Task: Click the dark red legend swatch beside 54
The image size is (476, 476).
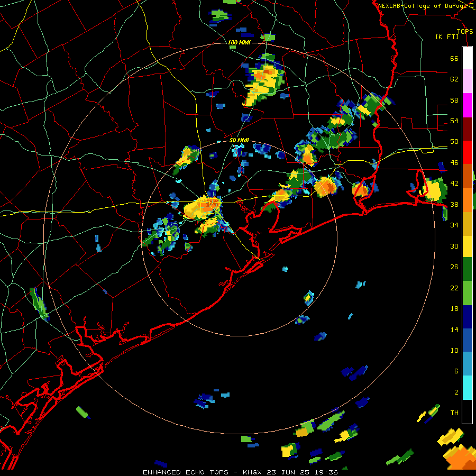Action: (x=467, y=129)
